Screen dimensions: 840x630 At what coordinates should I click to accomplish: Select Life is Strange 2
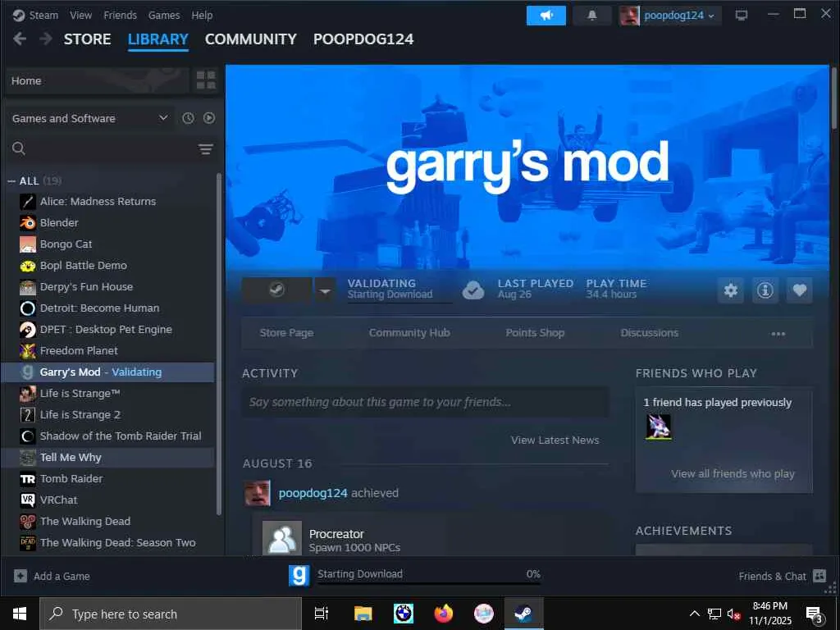[x=108, y=414]
